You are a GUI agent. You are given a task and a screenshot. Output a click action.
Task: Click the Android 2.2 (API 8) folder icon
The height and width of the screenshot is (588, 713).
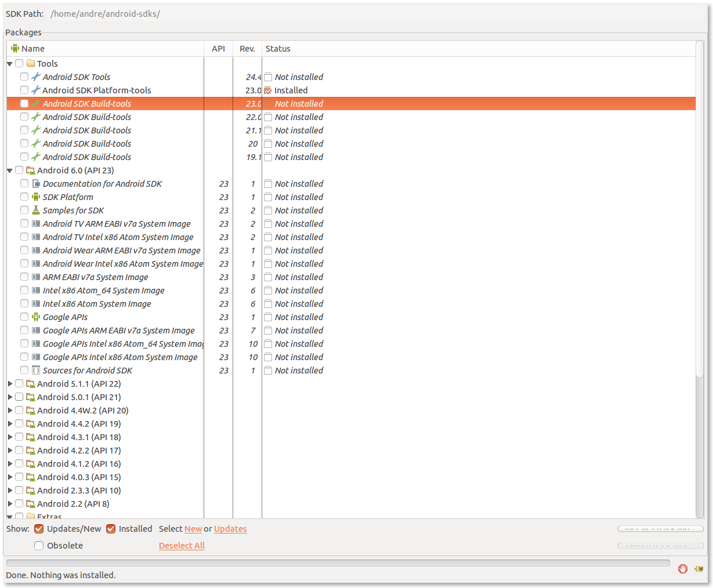pyautogui.click(x=31, y=504)
